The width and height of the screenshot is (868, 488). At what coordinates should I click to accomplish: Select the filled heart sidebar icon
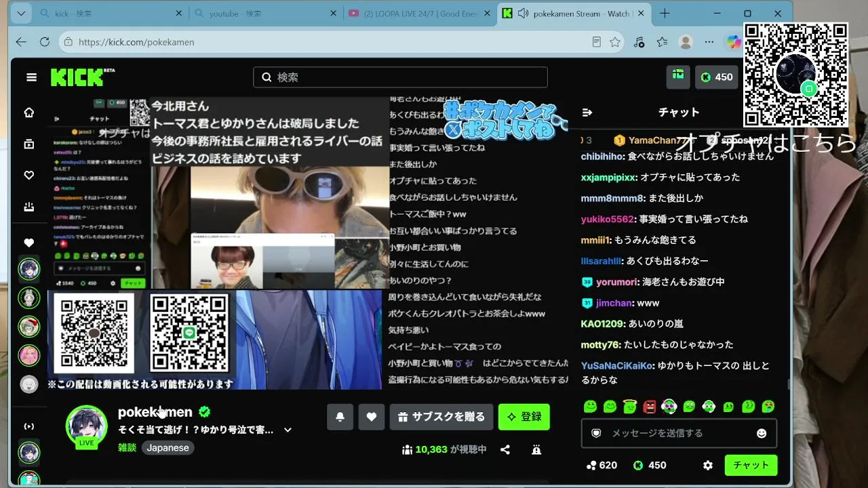click(x=29, y=243)
